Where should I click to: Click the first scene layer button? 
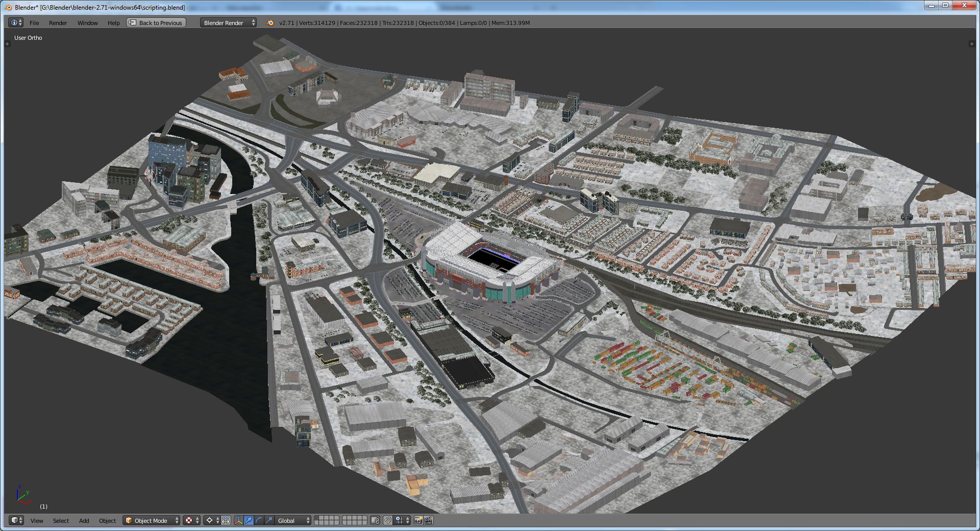pos(317,518)
